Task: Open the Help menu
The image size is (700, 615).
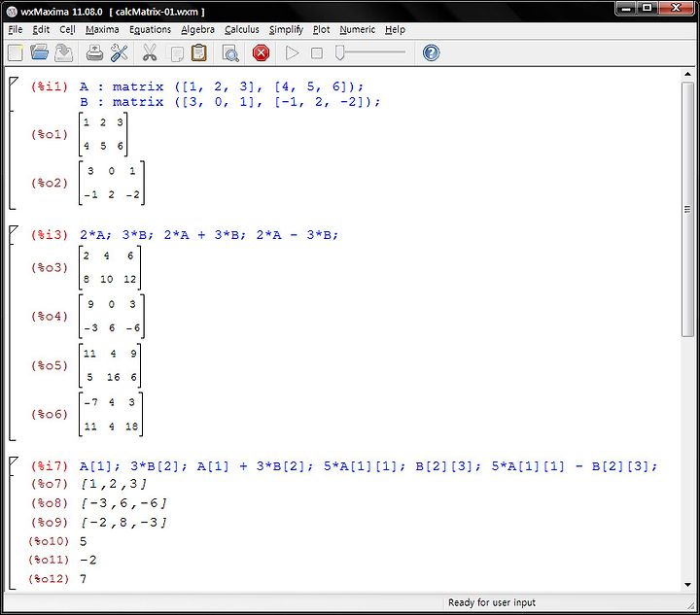Action: click(x=395, y=29)
